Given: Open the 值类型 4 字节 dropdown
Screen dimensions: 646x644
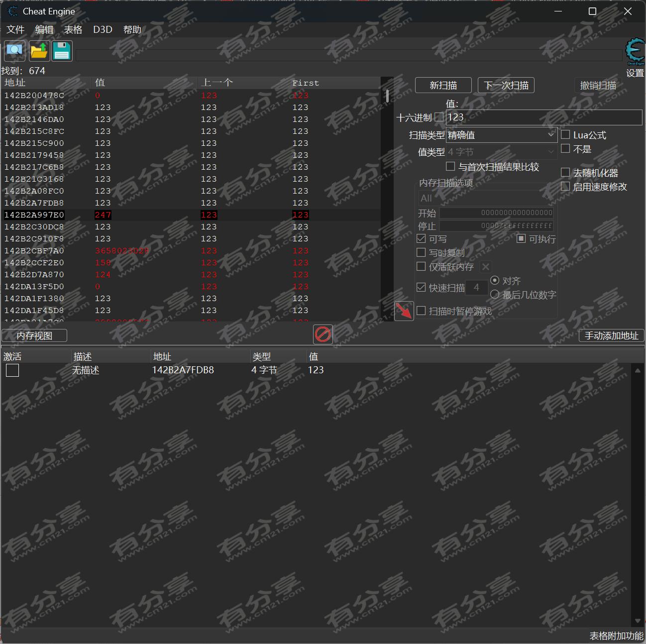Looking at the screenshot, I should click(x=502, y=152).
